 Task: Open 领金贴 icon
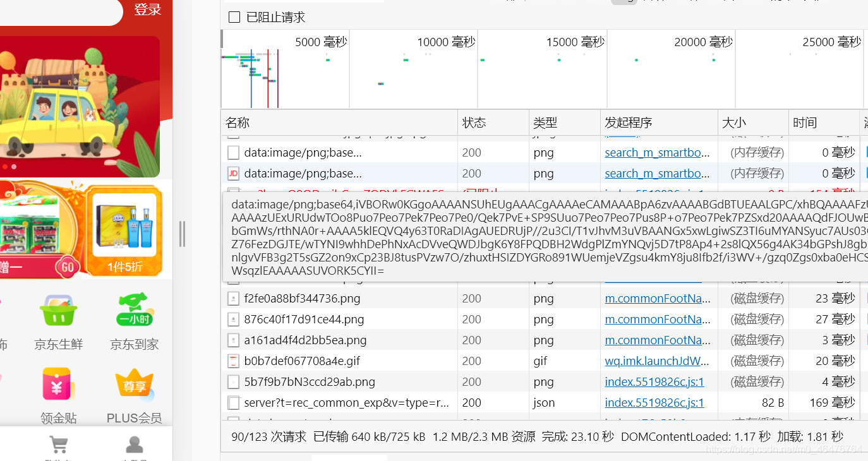pyautogui.click(x=59, y=385)
